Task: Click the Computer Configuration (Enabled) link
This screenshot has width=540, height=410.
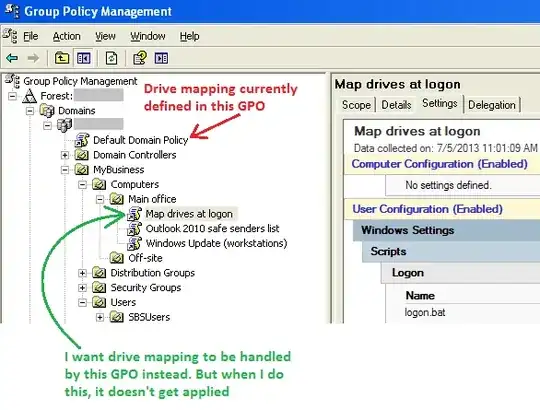Action: click(x=439, y=164)
